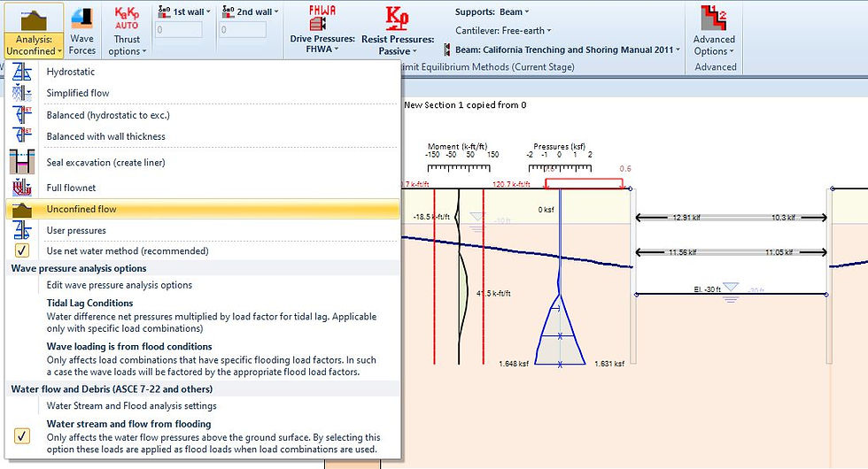Click the 12.91 klf support force label
Image resolution: width=868 pixels, height=469 pixels.
686,218
